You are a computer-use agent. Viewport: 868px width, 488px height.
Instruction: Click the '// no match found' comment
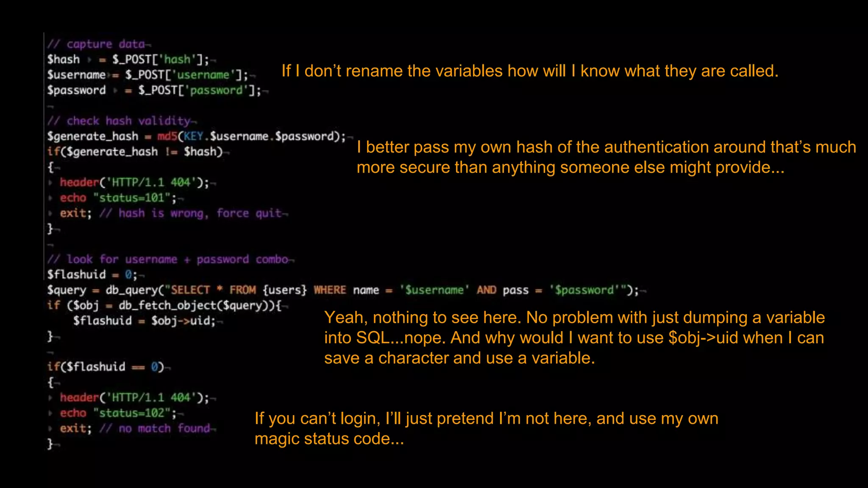click(x=155, y=428)
